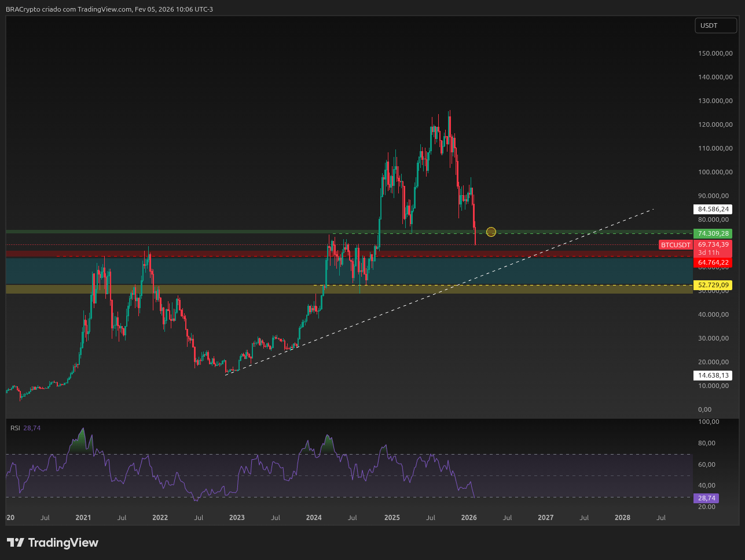Click the RSI indicator legend label

tap(16, 428)
